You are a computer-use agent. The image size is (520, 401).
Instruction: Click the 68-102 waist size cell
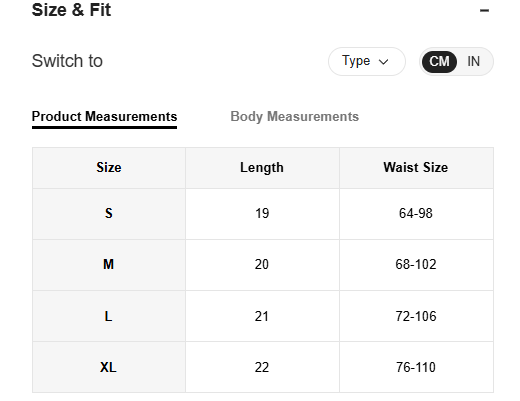(x=416, y=265)
